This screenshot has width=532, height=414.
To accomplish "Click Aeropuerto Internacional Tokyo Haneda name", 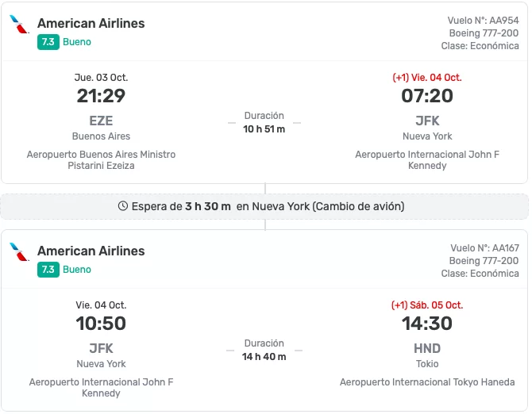I will pos(427,382).
